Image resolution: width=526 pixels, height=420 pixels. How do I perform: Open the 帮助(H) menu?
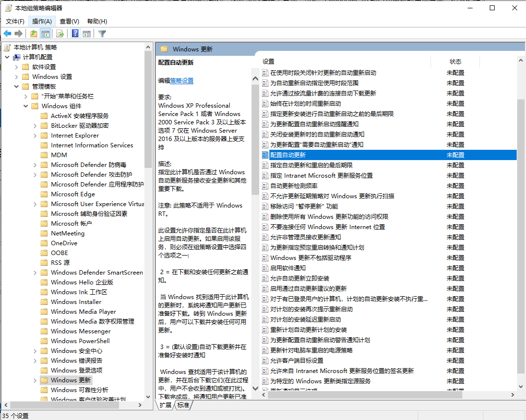click(x=97, y=22)
